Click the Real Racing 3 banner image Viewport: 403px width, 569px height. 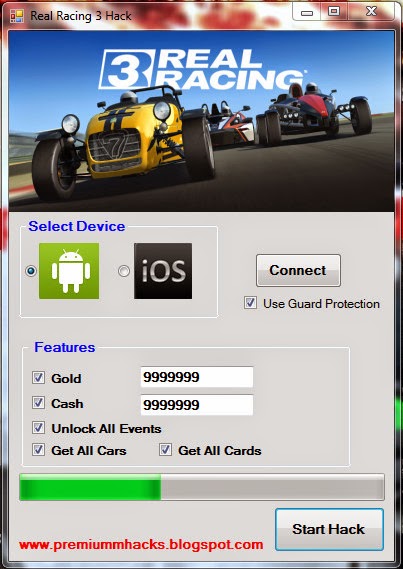201,121
